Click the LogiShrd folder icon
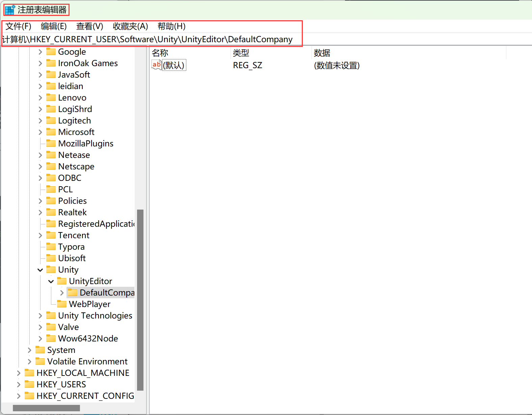532x415 pixels. click(51, 109)
